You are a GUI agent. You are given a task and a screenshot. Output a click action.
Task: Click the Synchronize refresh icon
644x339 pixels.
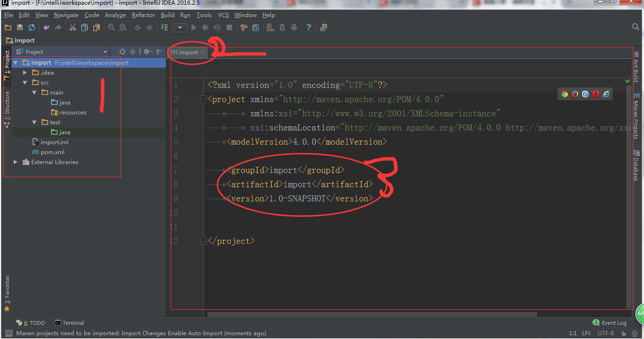pos(32,28)
